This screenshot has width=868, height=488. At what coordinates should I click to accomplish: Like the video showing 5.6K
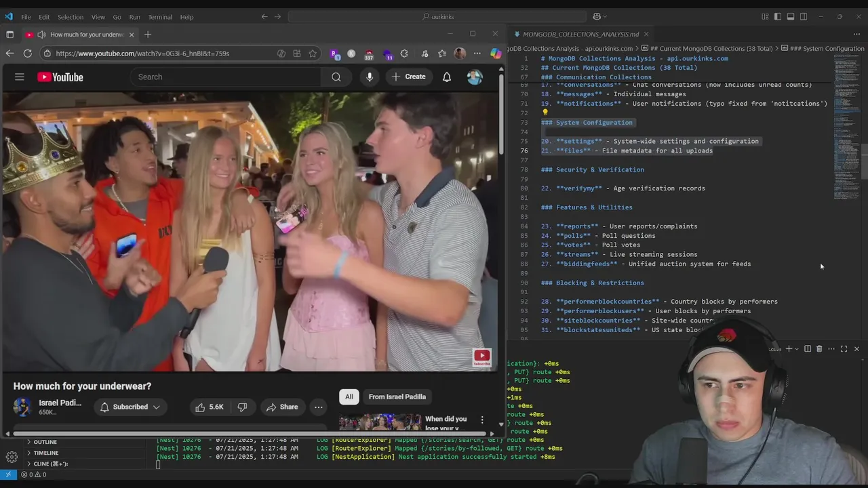[x=209, y=407]
